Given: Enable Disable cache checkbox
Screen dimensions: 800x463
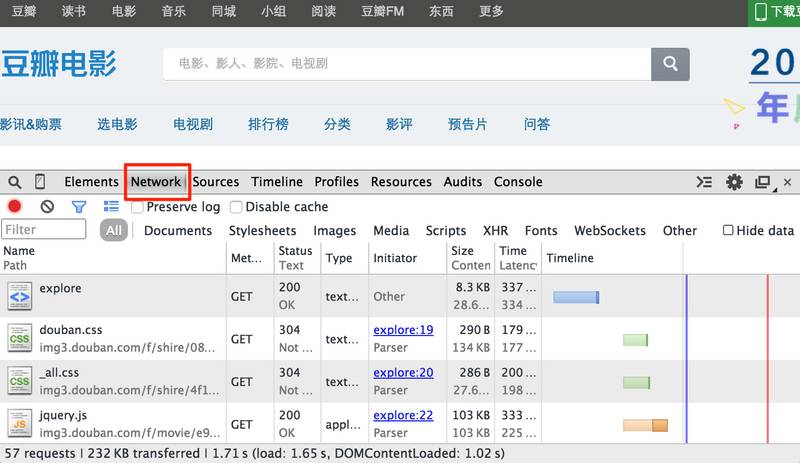Looking at the screenshot, I should pyautogui.click(x=236, y=207).
